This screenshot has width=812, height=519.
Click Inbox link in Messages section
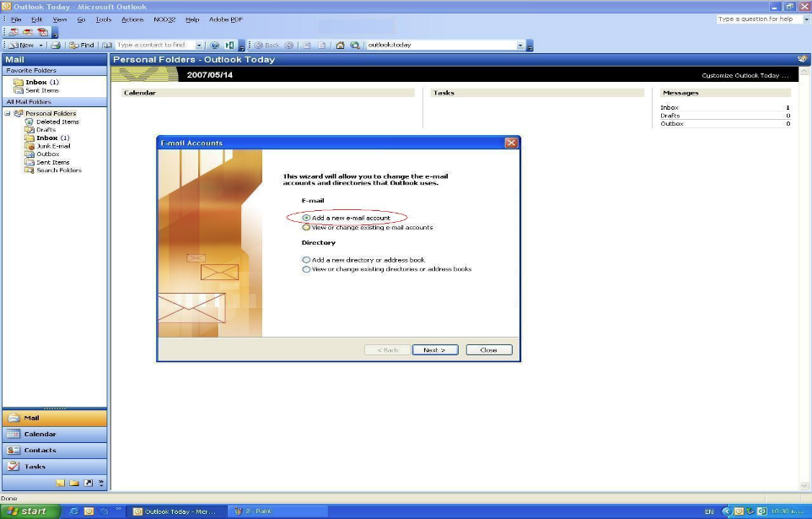669,107
